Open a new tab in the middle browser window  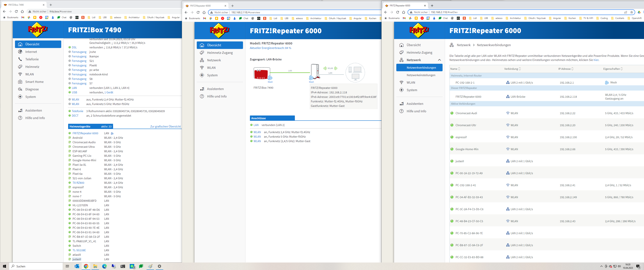[233, 6]
